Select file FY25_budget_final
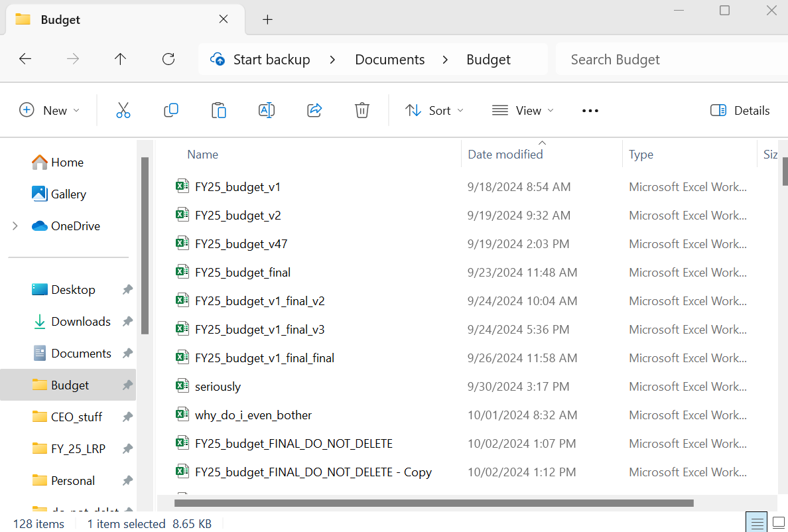 [243, 272]
